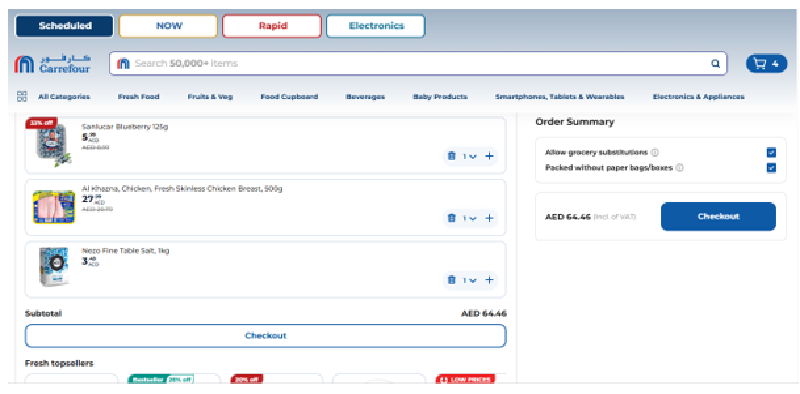The width and height of the screenshot is (800, 394).
Task: Open Electronics & Appliances category
Action: pyautogui.click(x=698, y=96)
